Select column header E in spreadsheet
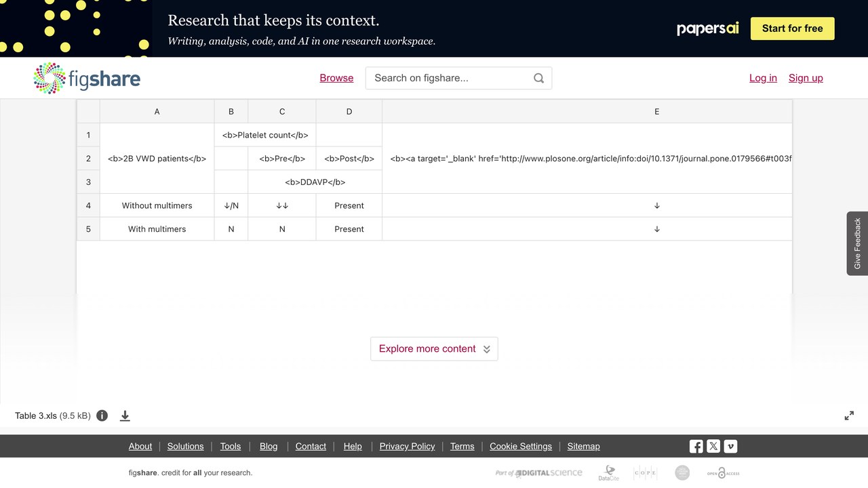Image resolution: width=868 pixels, height=488 pixels. coord(587,111)
